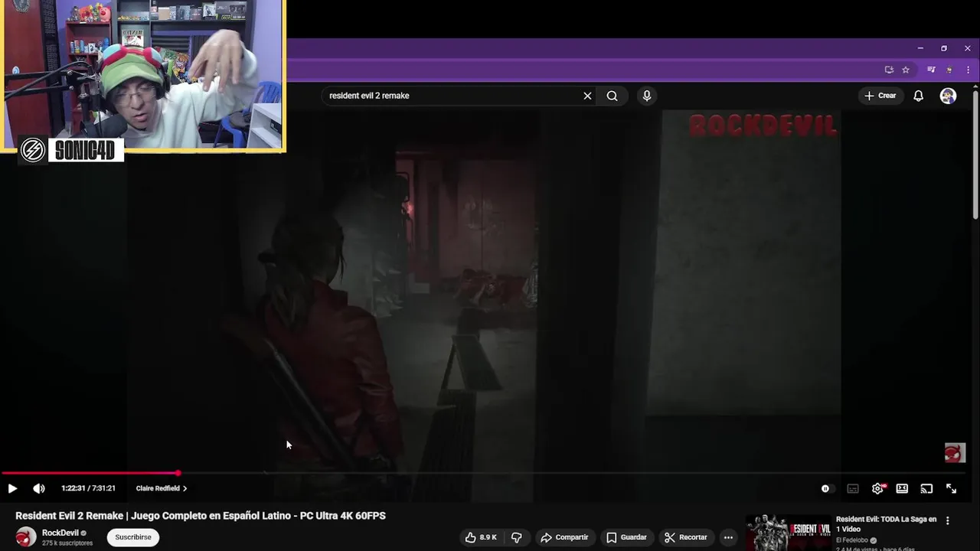Start voice search with microphone
980x551 pixels.
click(x=647, y=96)
